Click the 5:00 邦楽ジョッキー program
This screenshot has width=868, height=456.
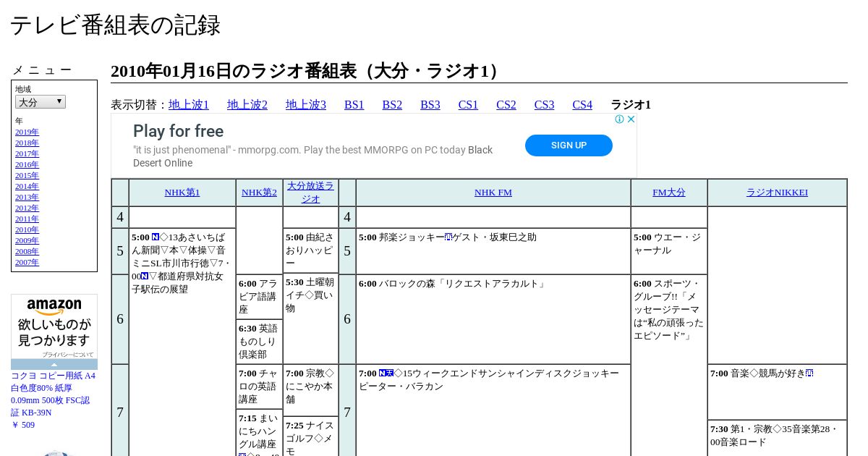(493, 251)
